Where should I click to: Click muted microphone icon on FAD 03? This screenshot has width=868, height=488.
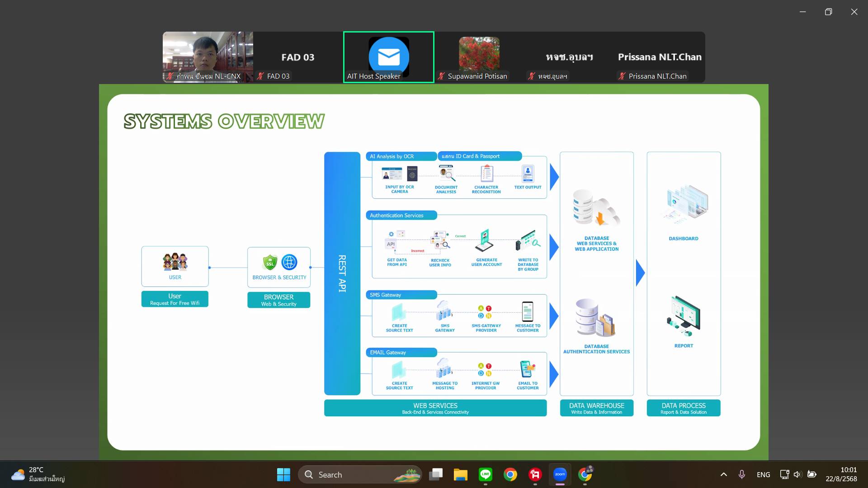260,76
